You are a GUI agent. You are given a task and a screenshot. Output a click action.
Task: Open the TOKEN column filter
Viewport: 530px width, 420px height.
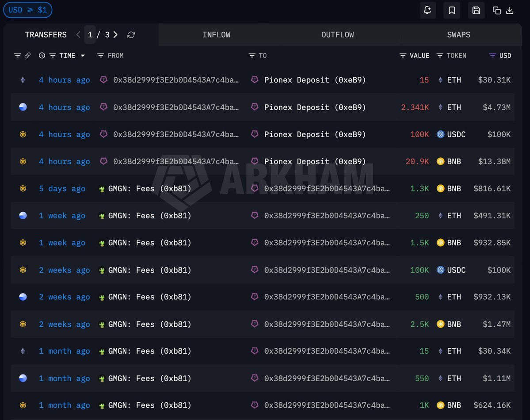click(439, 55)
